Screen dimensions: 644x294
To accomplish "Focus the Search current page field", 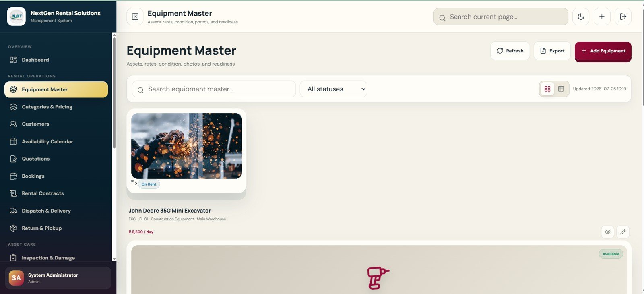I will point(501,17).
